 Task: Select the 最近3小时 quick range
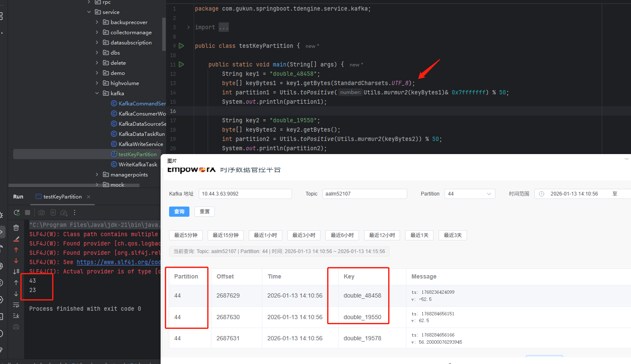pyautogui.click(x=304, y=235)
